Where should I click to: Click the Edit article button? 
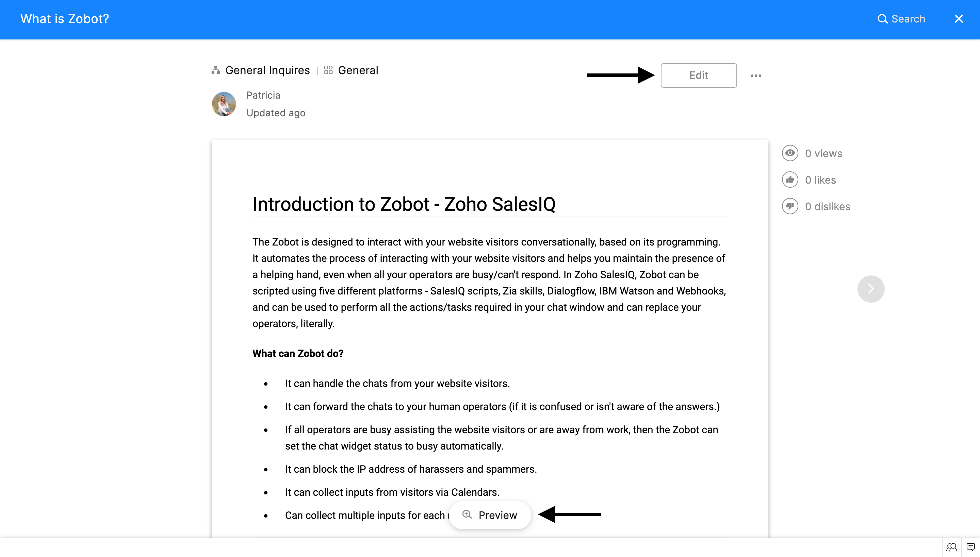698,75
